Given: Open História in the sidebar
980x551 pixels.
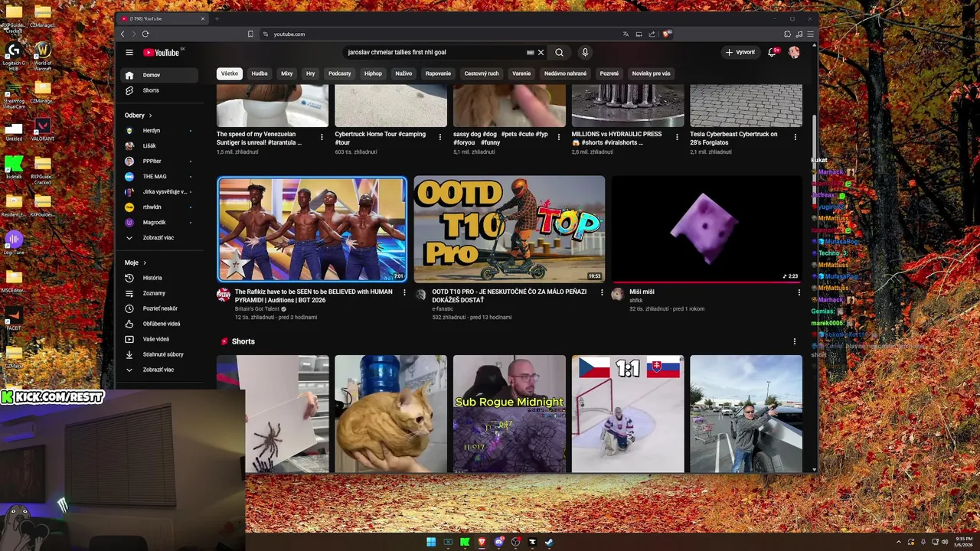Looking at the screenshot, I should tap(159, 278).
